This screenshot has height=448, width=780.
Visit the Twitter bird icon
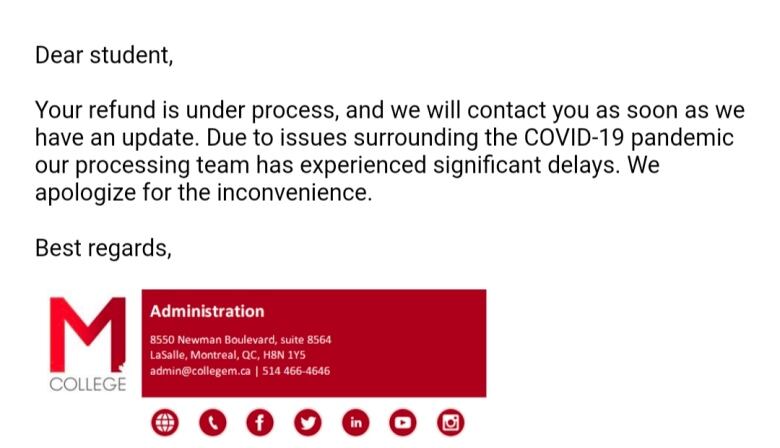tap(307, 423)
